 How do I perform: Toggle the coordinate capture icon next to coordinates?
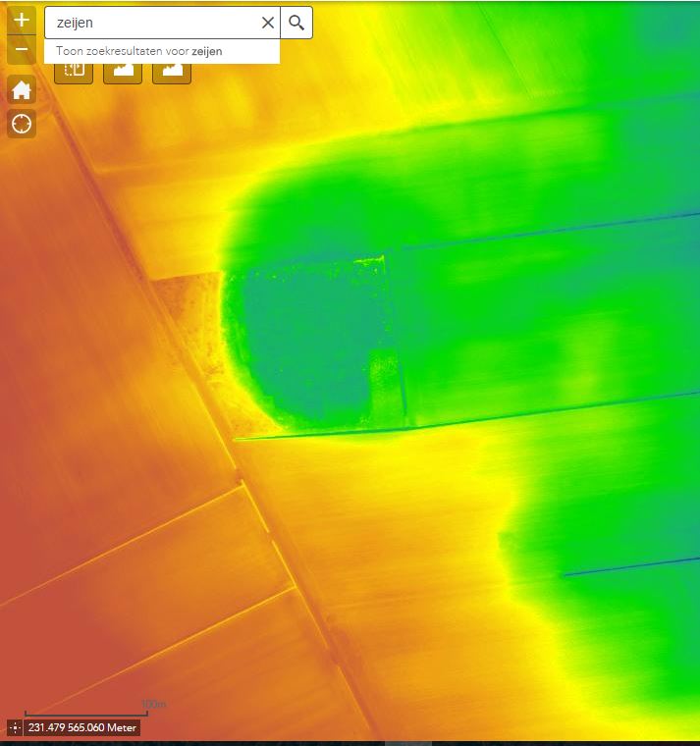click(15, 727)
